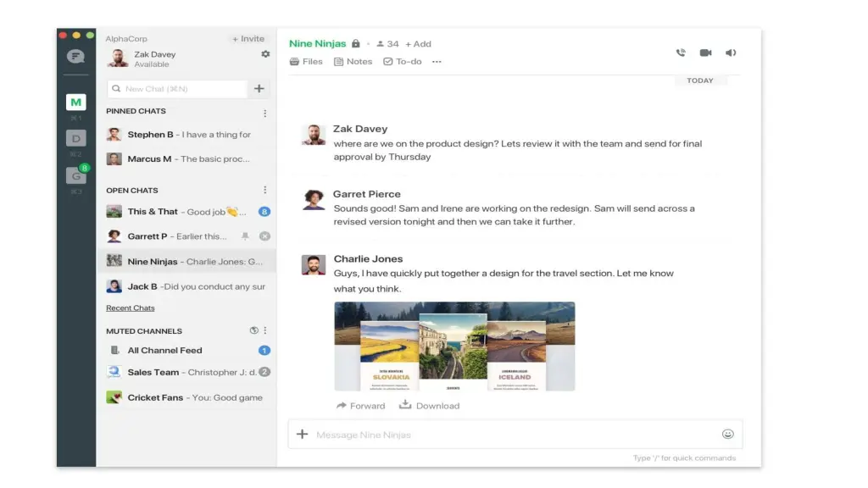Image resolution: width=868 pixels, height=488 pixels.
Task: Open This & That chat
Action: (187, 211)
